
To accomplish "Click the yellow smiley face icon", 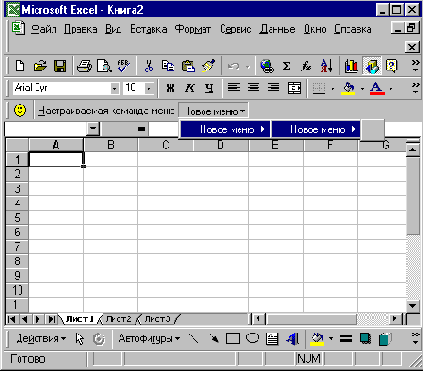I will pos(20,110).
